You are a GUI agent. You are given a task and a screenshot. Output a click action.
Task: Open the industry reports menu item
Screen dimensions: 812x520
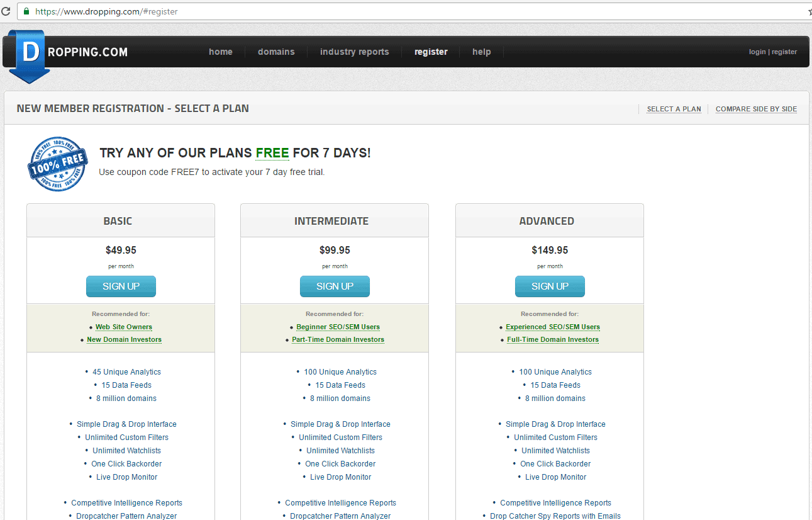354,52
